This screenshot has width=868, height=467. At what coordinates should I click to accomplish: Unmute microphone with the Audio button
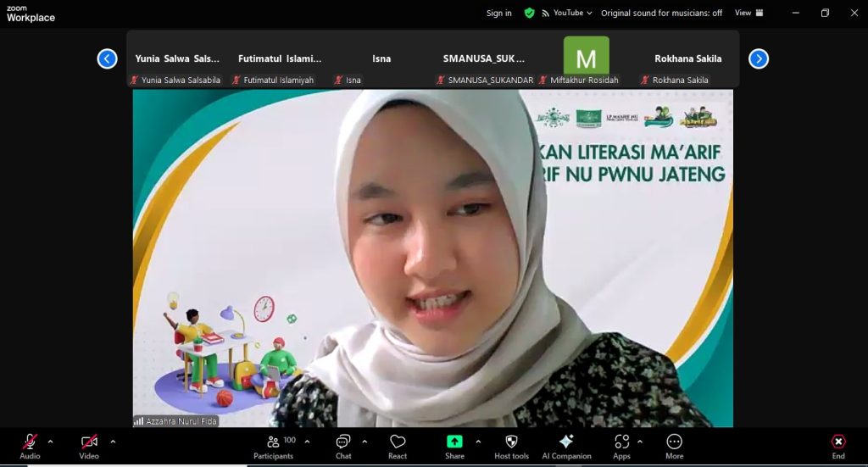pos(30,447)
